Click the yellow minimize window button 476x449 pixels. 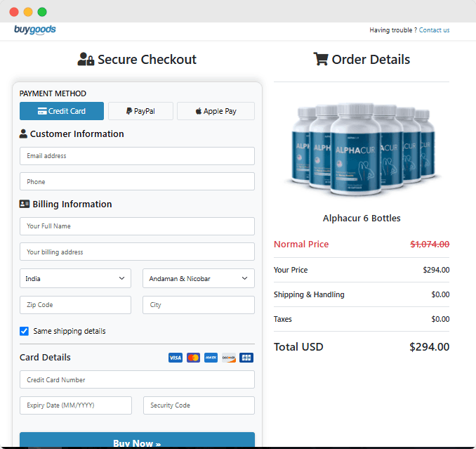[x=28, y=12]
